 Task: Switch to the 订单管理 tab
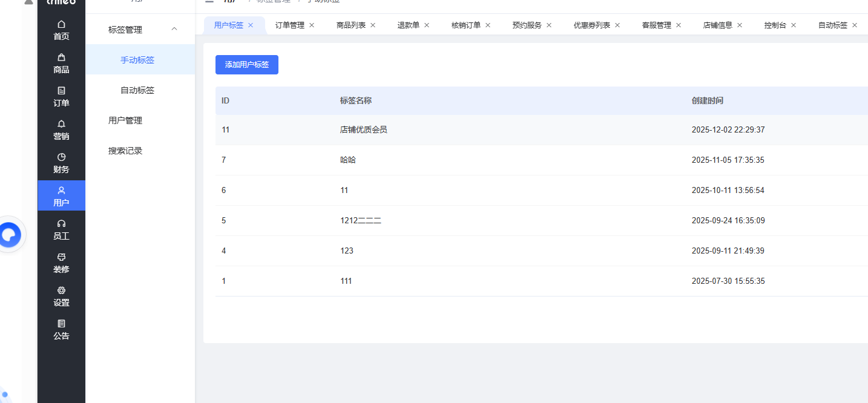coord(289,25)
